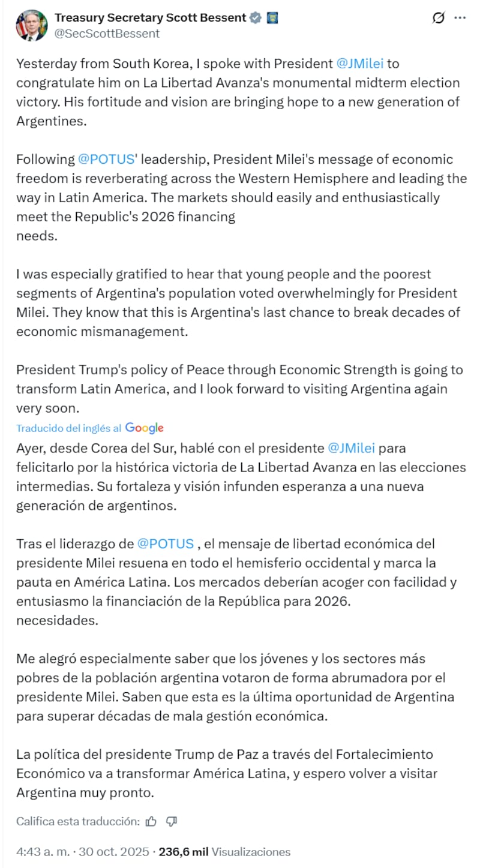Click the thumbs up translation rating icon

pos(152,821)
